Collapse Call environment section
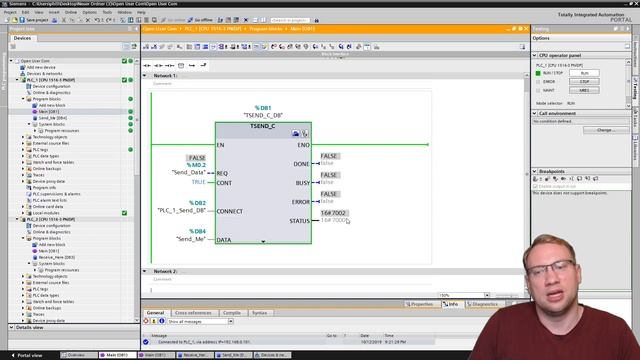This screenshot has height=360, width=640. (535, 113)
